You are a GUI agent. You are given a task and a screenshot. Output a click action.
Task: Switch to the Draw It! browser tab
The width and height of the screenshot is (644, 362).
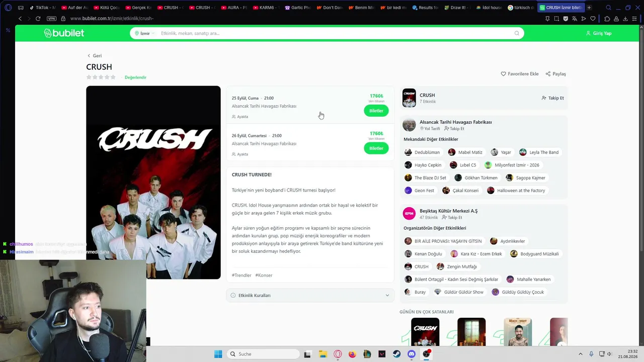coord(457,8)
